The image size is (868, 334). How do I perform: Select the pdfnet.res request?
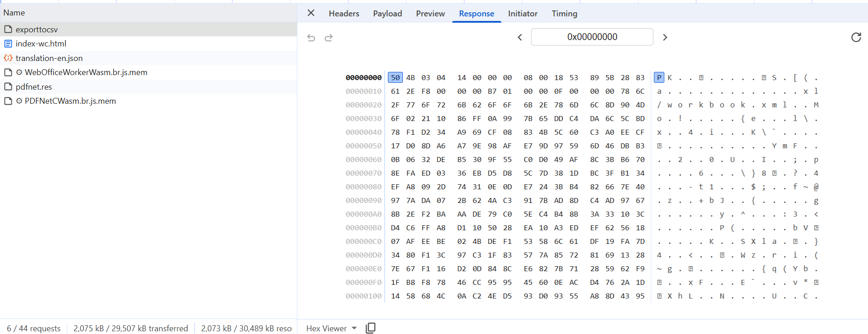[34, 87]
